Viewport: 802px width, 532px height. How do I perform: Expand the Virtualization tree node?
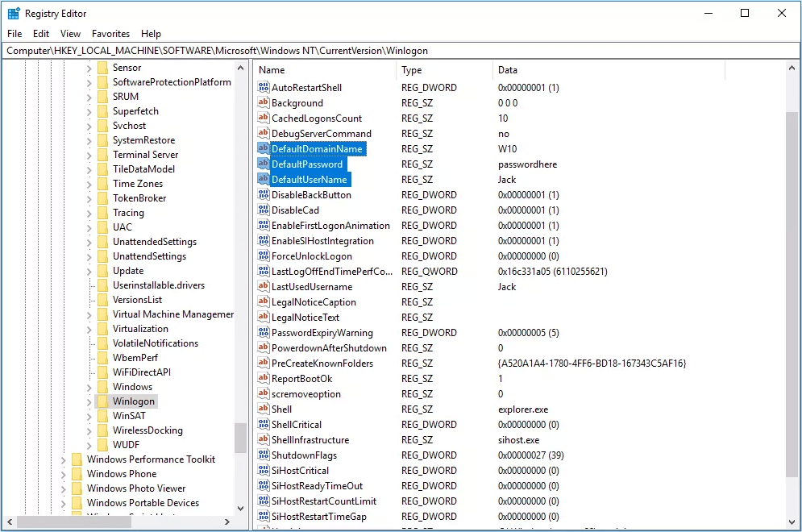89,329
